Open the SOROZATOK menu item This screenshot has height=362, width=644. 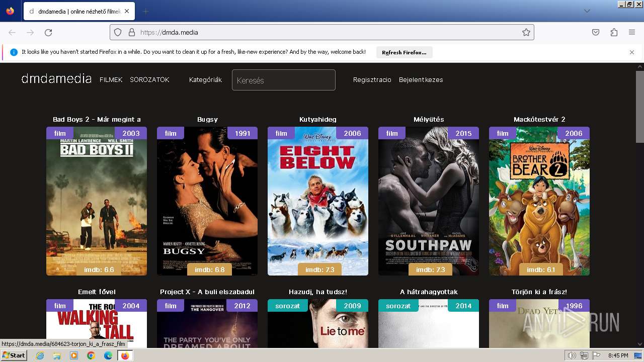149,80
